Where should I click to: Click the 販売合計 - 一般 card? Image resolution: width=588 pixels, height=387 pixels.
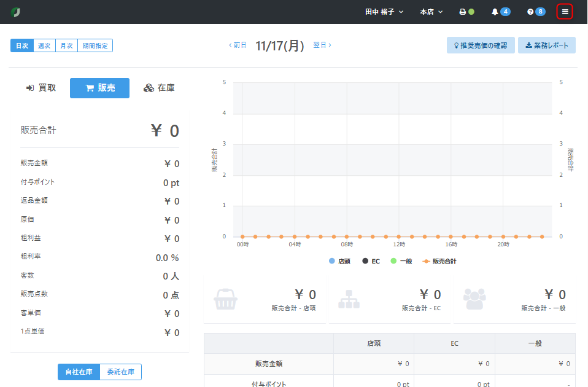[514, 300]
